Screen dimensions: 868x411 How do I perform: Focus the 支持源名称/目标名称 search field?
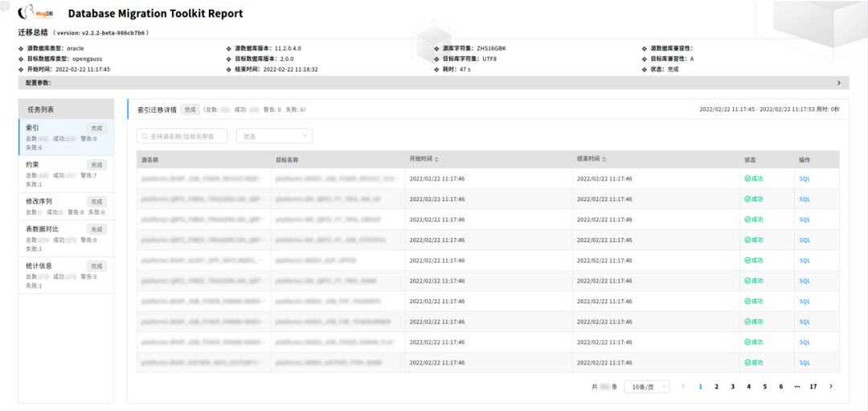182,136
